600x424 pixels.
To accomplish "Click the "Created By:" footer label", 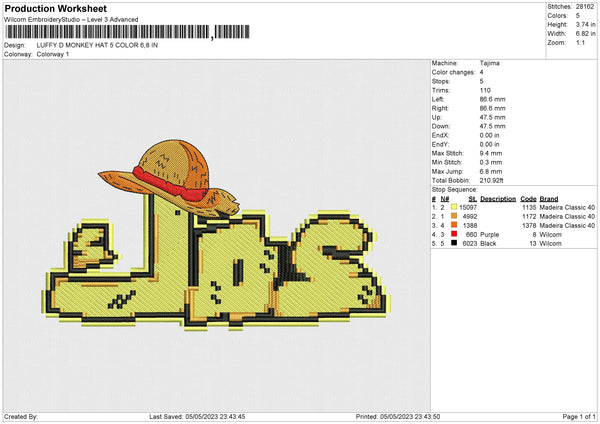I will click(21, 416).
